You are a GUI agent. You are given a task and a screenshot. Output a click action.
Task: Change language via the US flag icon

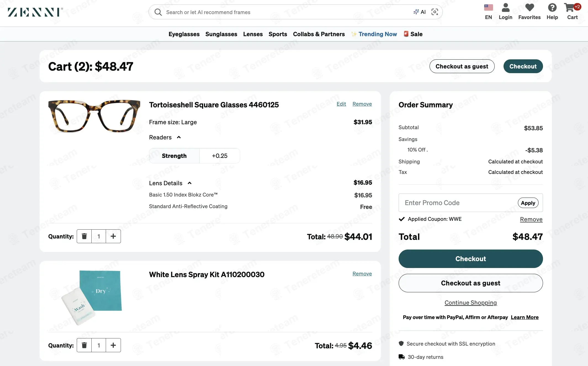coord(488,7)
